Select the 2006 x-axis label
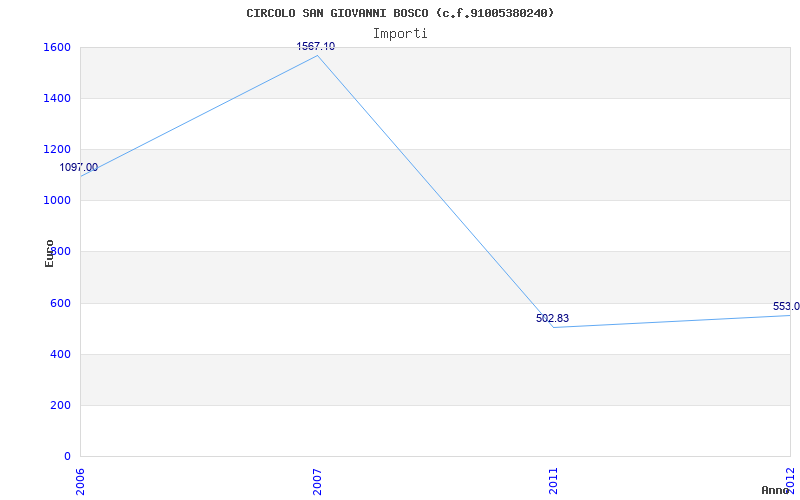This screenshot has width=800, height=500. click(x=80, y=482)
